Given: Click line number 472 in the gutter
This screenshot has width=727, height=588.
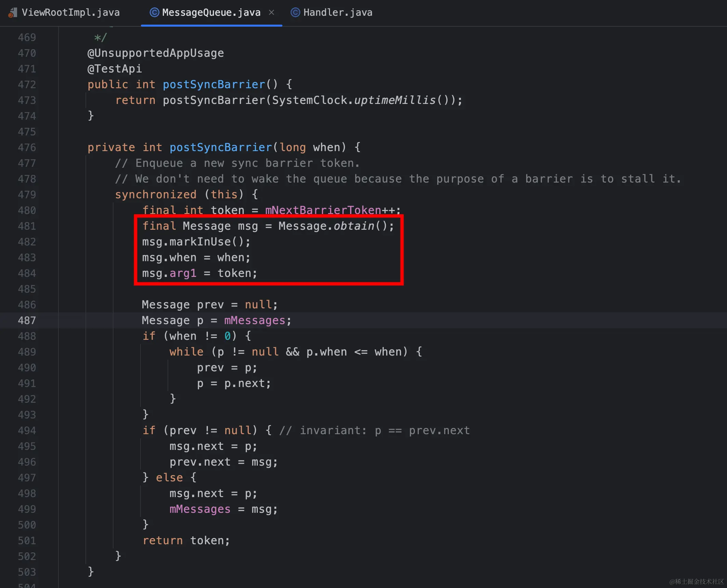Looking at the screenshot, I should [27, 84].
